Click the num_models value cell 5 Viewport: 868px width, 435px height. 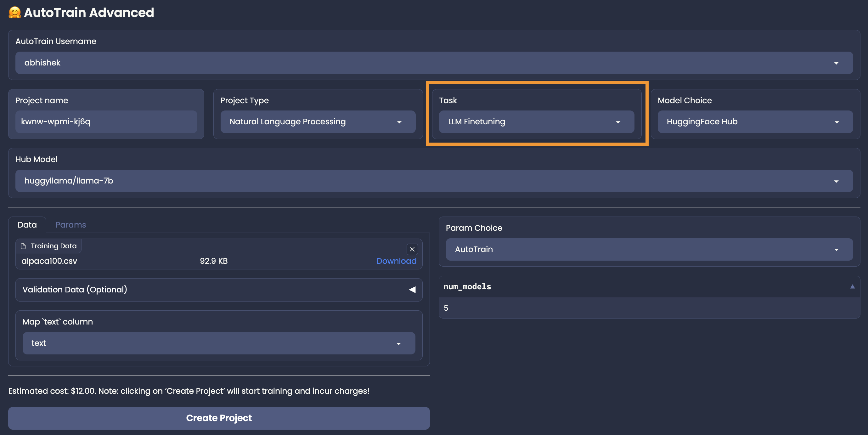click(x=446, y=308)
